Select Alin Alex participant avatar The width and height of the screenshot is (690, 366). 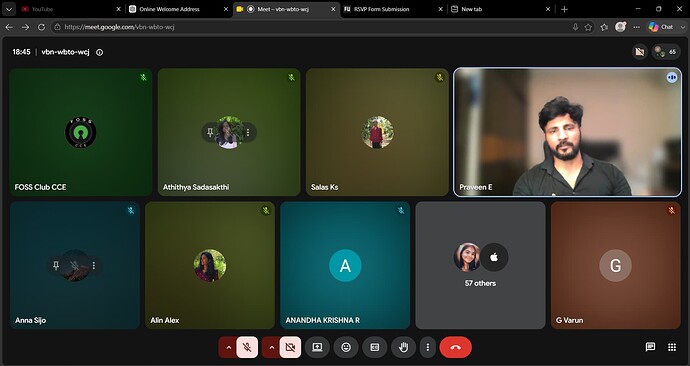[210, 265]
